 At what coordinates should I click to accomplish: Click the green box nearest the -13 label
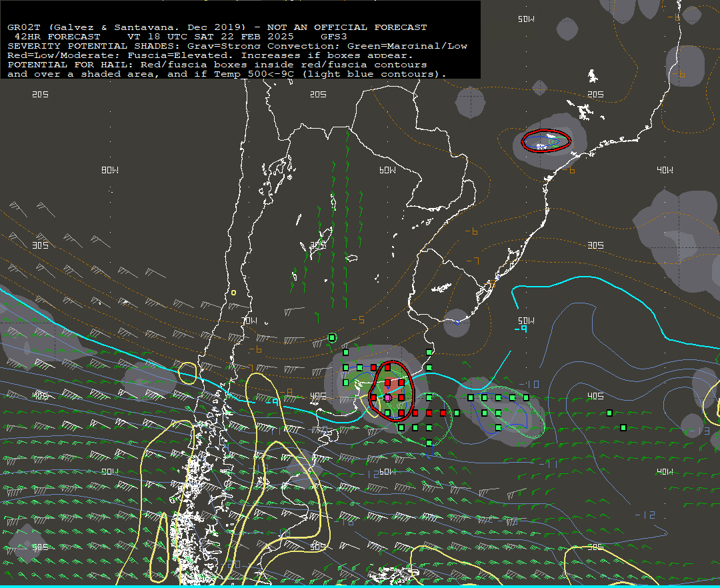click(x=623, y=428)
